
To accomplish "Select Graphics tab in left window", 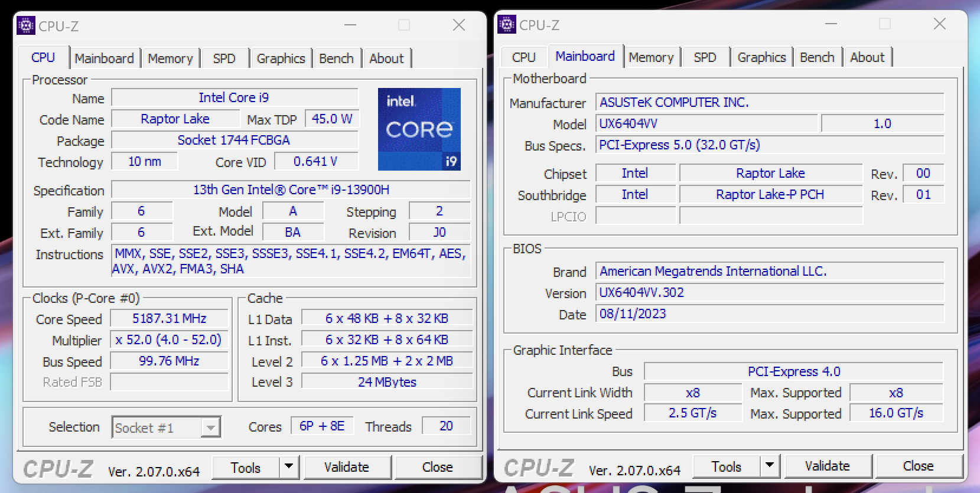I will click(281, 58).
